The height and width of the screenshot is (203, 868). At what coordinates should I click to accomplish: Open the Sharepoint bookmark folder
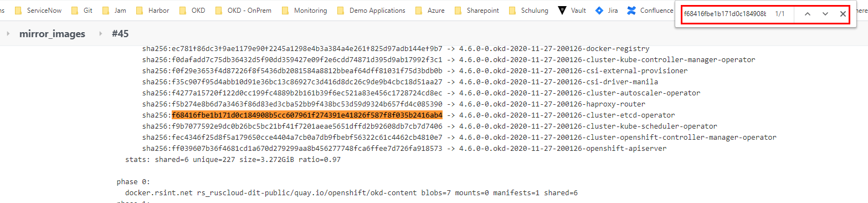tap(476, 11)
